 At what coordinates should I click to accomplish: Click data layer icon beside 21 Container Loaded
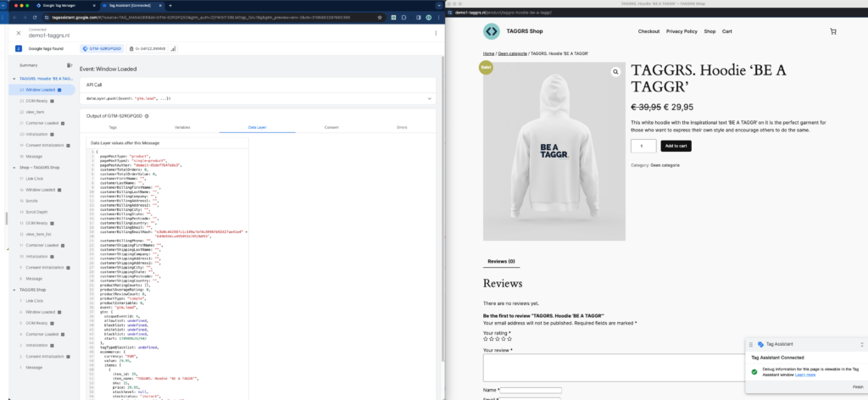[62, 123]
